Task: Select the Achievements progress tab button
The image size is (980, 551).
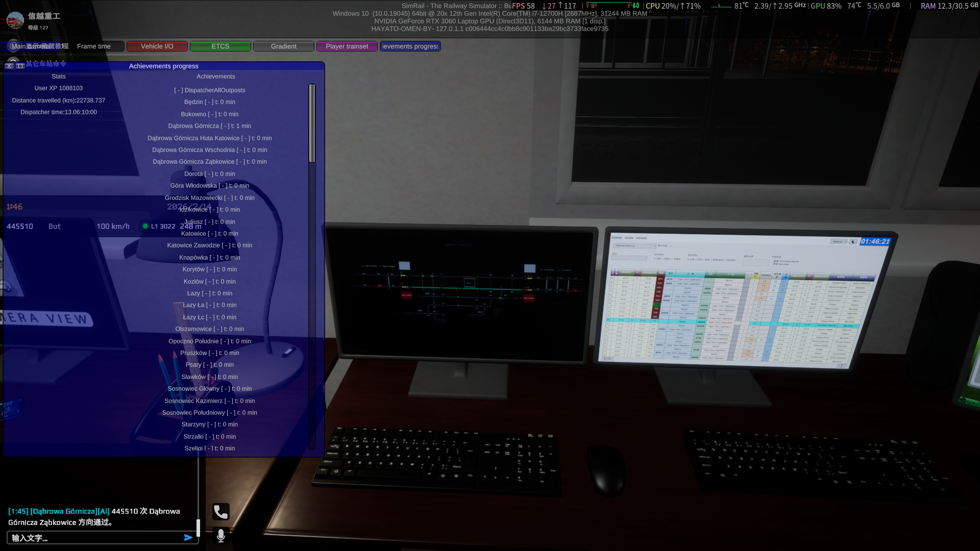Action: pyautogui.click(x=410, y=46)
